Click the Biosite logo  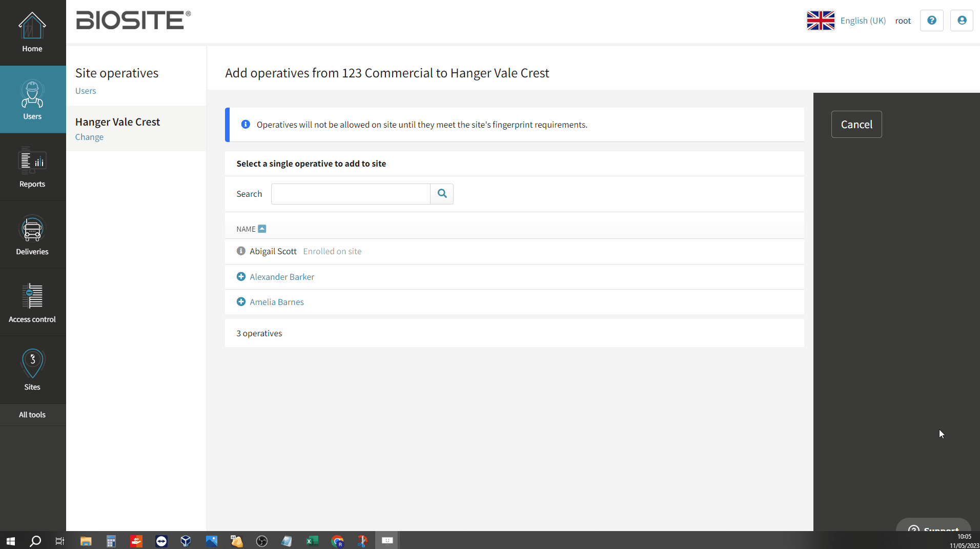tap(133, 21)
